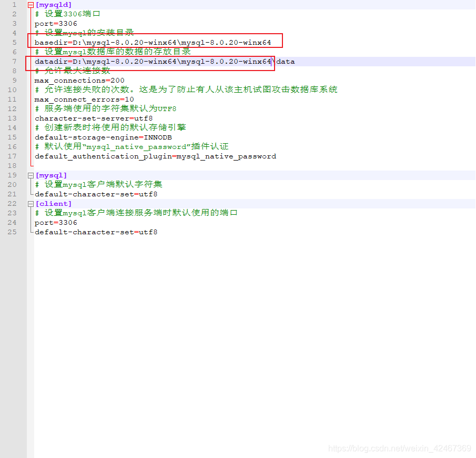Select the default-character-set=utf8 line under [client]
Screen dimensions: 476x458
pyautogui.click(x=87, y=232)
